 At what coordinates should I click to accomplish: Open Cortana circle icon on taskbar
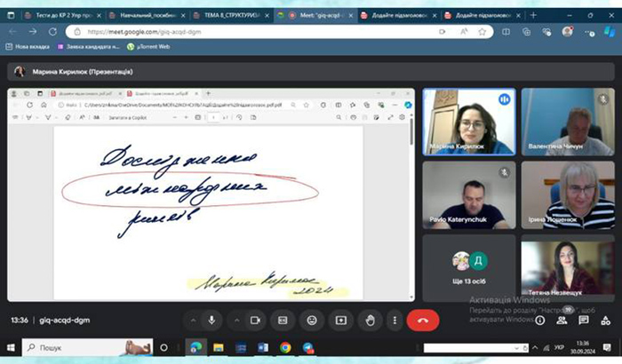pyautogui.click(x=163, y=348)
